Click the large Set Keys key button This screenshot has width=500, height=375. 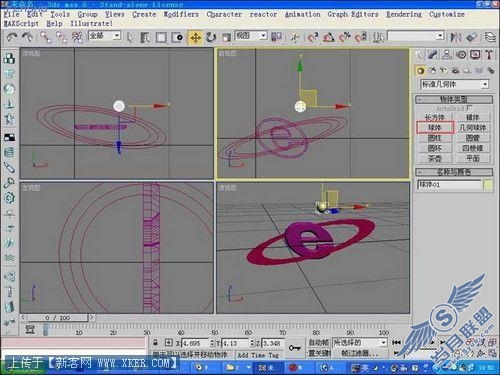pos(295,348)
